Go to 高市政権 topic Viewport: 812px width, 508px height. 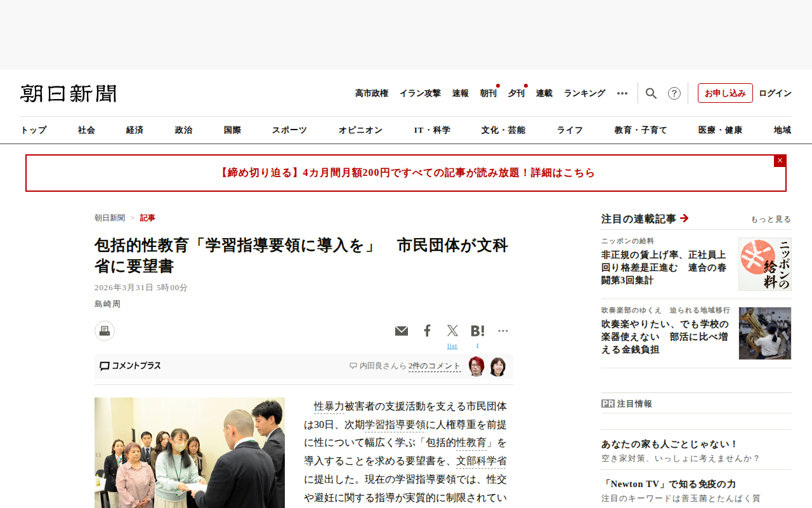pos(372,93)
